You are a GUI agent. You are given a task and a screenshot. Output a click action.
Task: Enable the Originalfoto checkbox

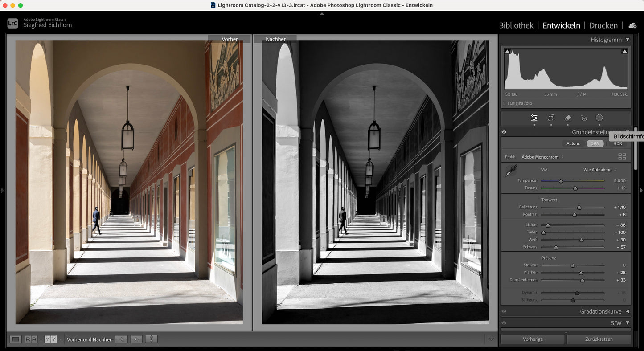(x=506, y=103)
